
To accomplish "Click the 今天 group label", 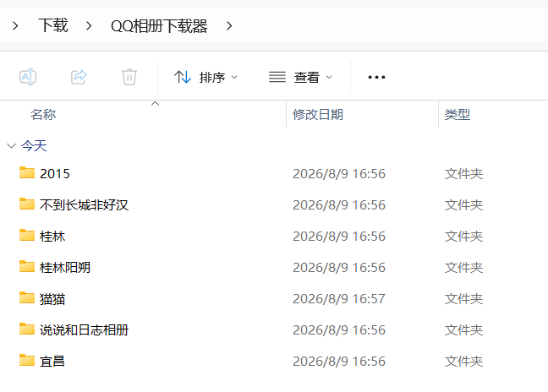I will tap(34, 146).
